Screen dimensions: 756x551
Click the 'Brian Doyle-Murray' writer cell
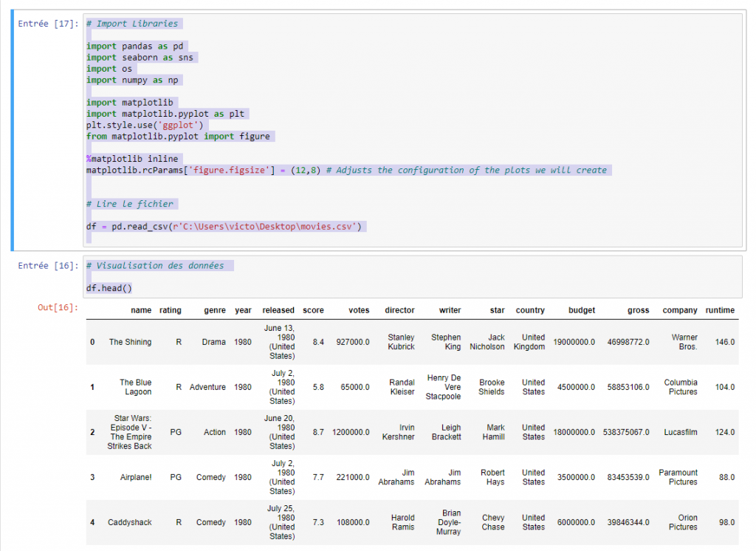click(x=449, y=522)
